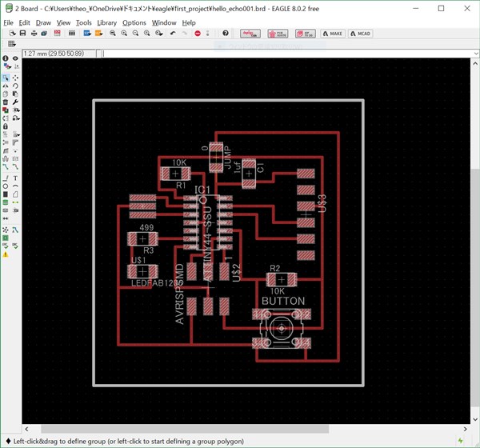The image size is (480, 448).
Task: Click the horizontal scrollbar thumb
Action: click(185, 429)
